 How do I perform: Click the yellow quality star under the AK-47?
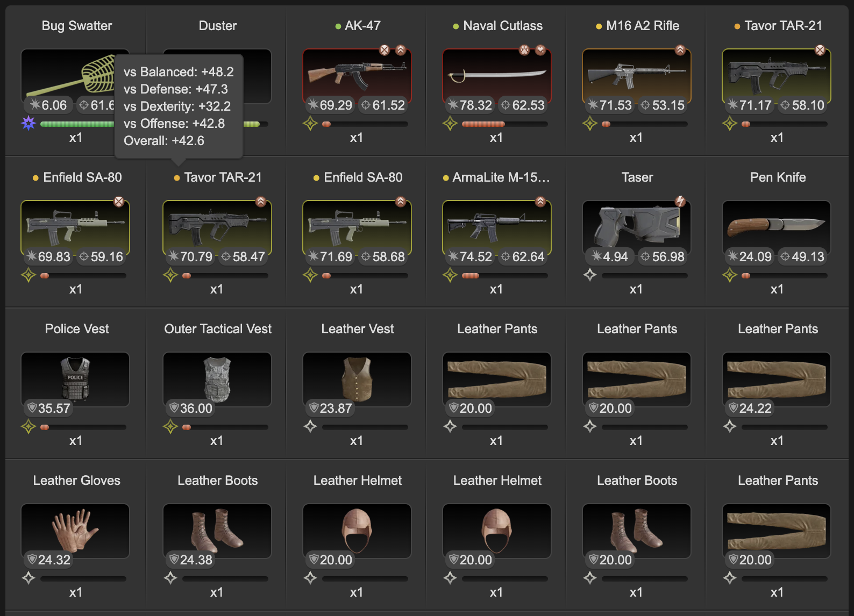tap(310, 124)
